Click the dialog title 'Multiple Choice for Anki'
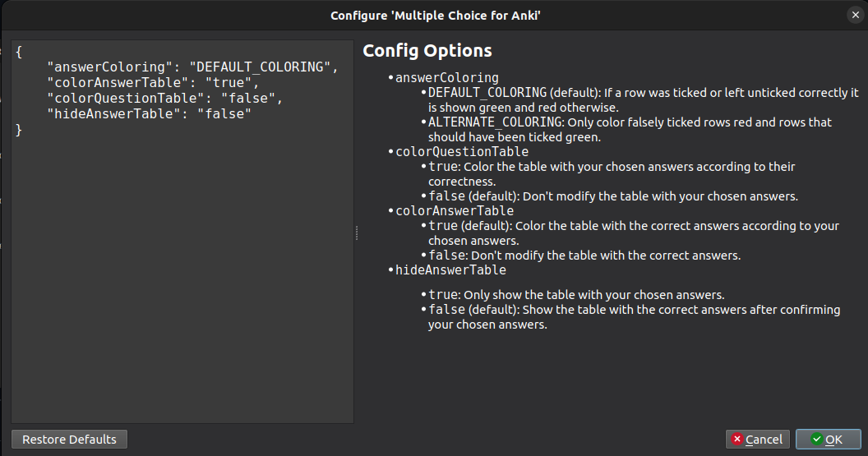Viewport: 868px width, 456px height. point(435,16)
